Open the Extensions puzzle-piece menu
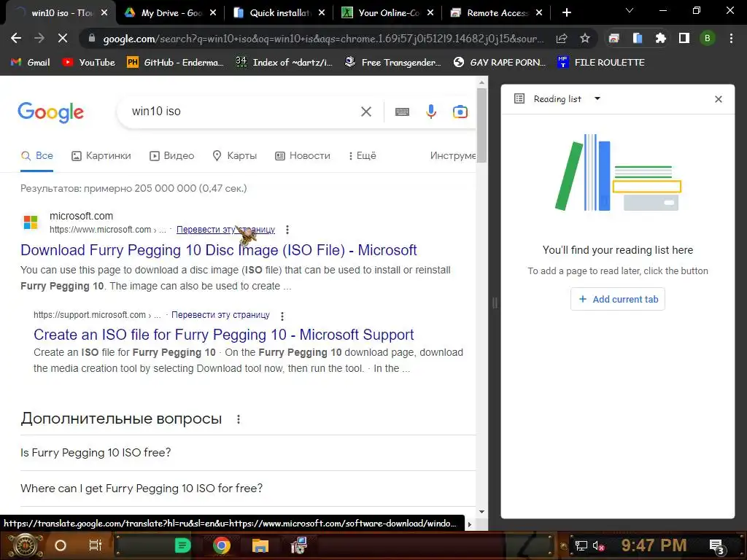Screen dimensions: 747x560 pos(660,38)
